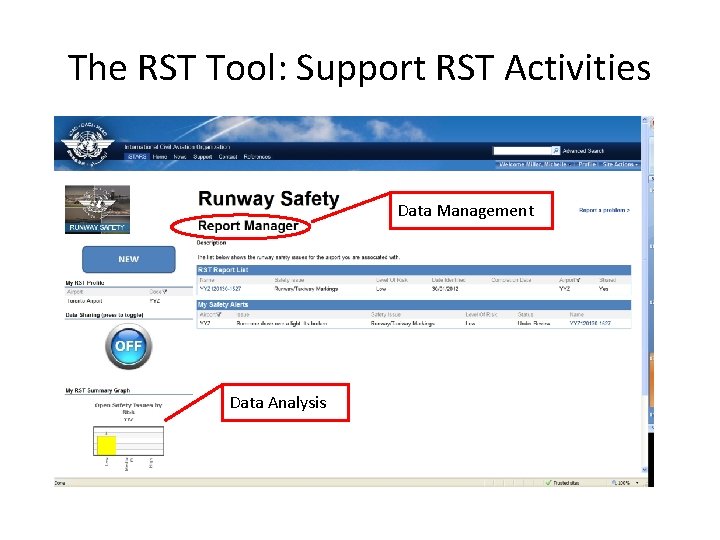Click the Safety Issue column header in RST Report List
The height and width of the screenshot is (540, 720).
[x=289, y=280]
